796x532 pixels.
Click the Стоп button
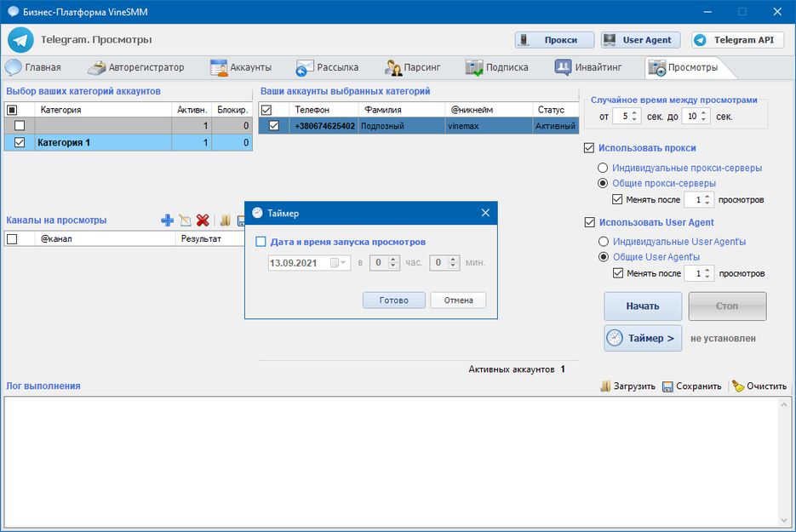(x=727, y=306)
